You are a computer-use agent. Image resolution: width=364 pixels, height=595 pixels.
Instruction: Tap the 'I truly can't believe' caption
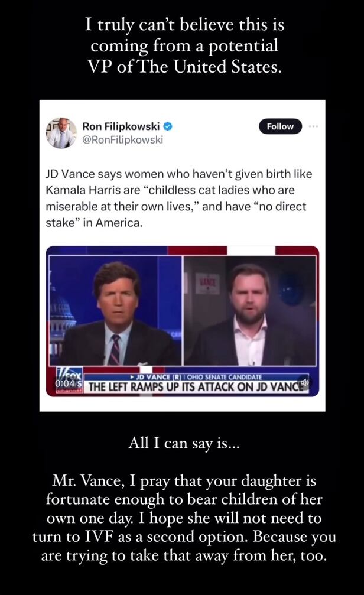[x=184, y=45]
